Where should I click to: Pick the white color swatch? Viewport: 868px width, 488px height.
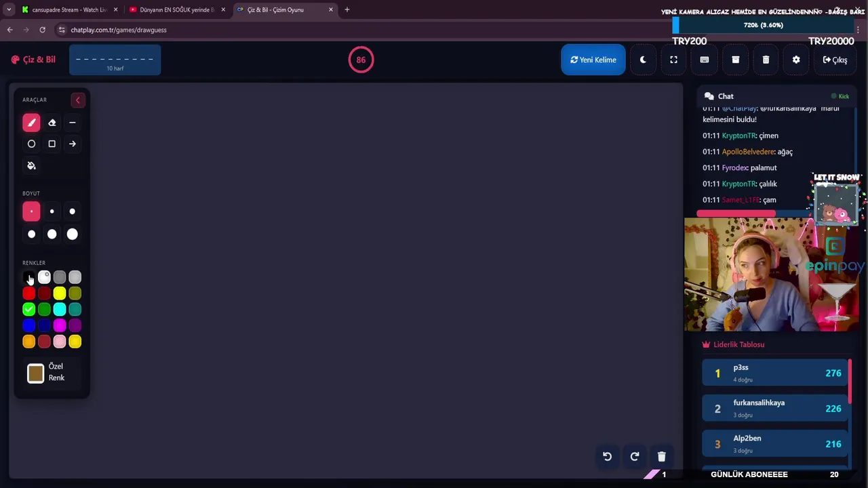click(x=44, y=277)
